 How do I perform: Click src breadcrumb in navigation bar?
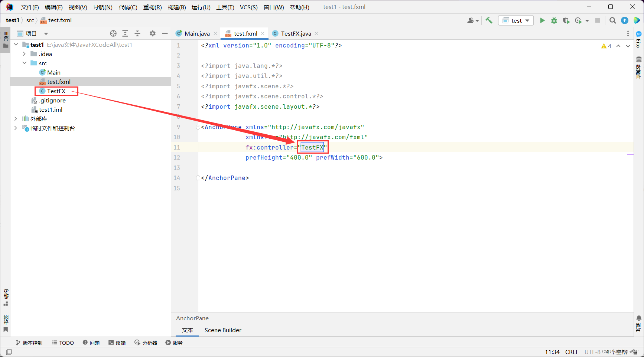pos(30,20)
